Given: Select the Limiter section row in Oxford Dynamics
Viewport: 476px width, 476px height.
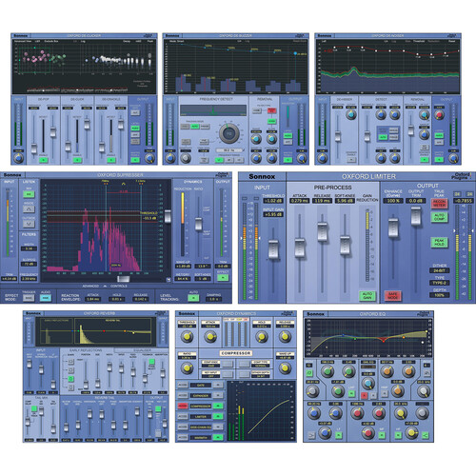Looking at the screenshot, I should click(x=200, y=416).
